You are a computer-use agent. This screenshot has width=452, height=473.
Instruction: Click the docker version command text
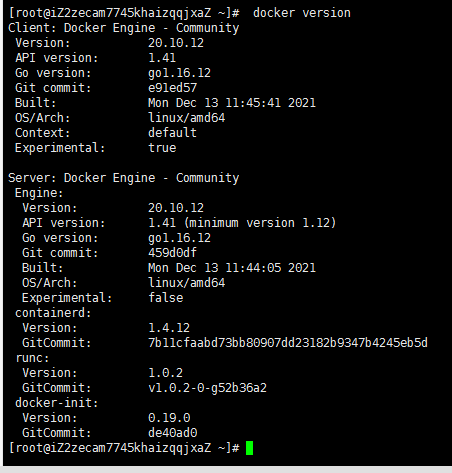302,13
